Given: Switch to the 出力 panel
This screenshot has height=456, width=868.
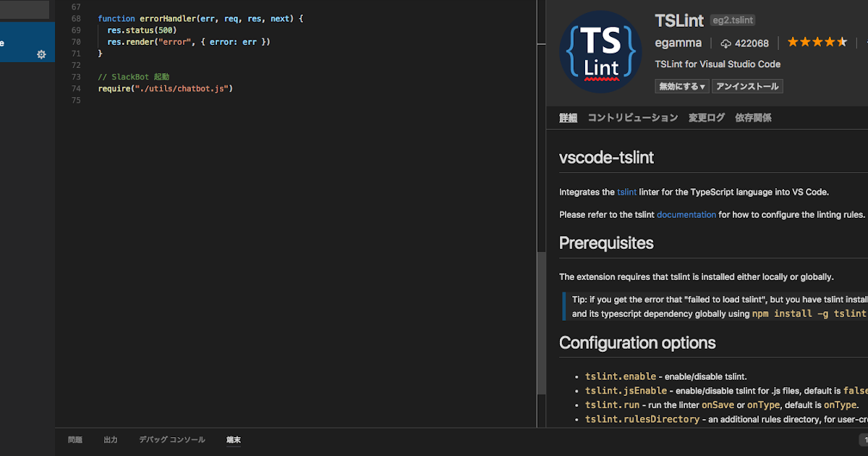Looking at the screenshot, I should (110, 439).
